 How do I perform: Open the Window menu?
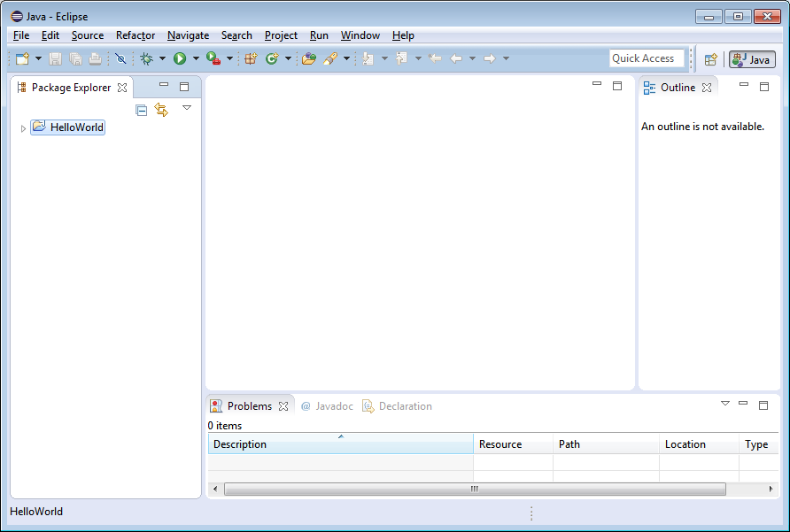(360, 35)
